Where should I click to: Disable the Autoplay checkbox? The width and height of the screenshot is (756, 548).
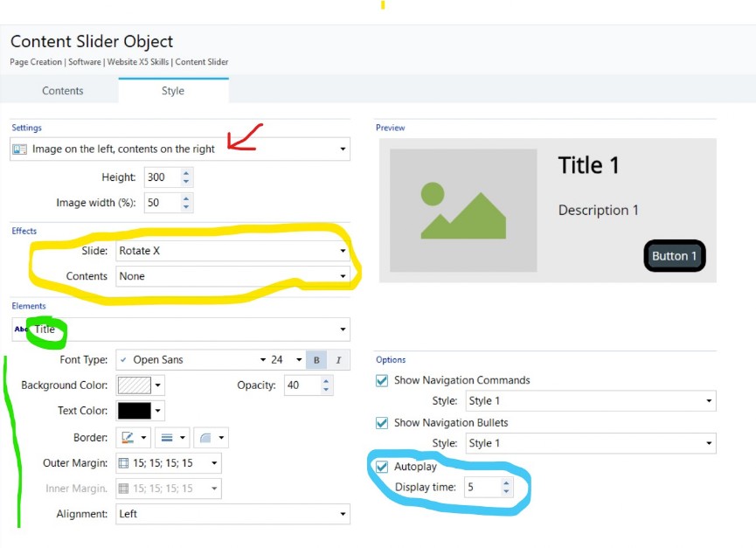point(382,467)
